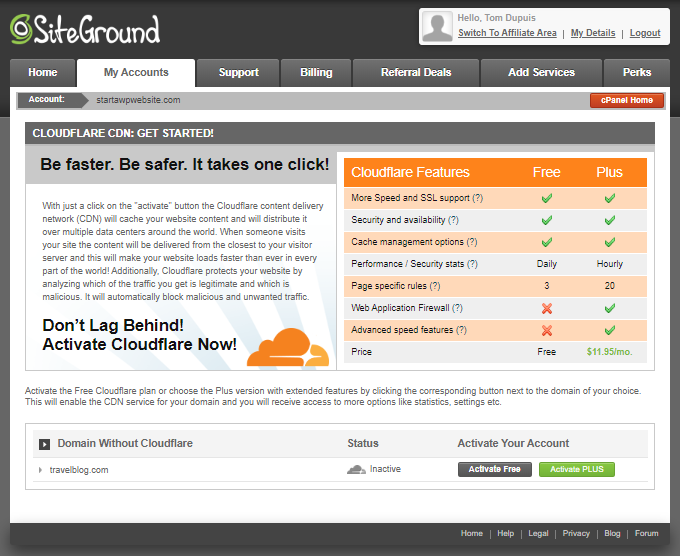Open help (?) for More Speed and SSL support
The height and width of the screenshot is (556, 680).
click(x=477, y=198)
